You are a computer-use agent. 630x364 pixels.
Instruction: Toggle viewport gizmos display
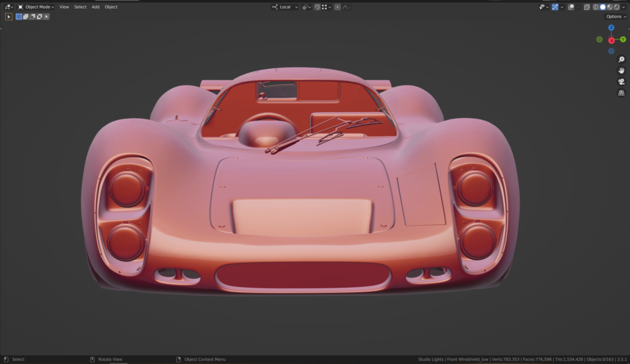[x=555, y=7]
